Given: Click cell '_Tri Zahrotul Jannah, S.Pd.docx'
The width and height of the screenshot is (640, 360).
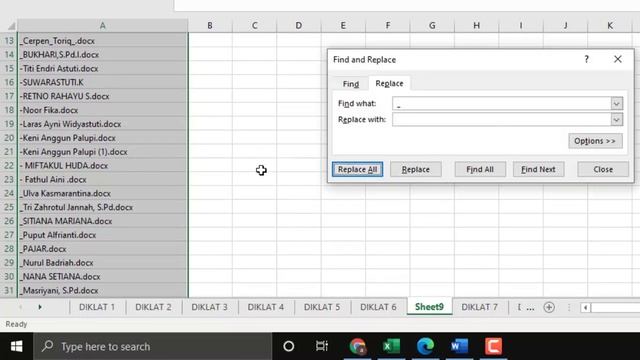Looking at the screenshot, I should (102, 207).
